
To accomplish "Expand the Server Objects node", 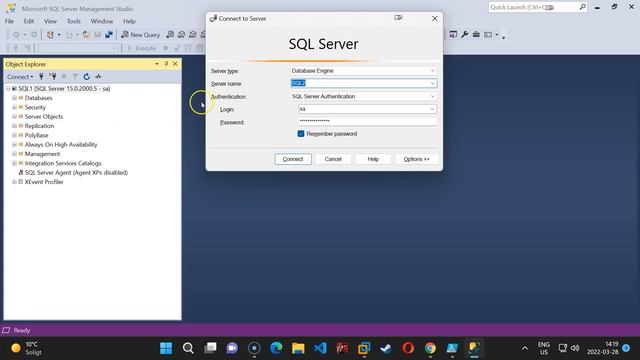I will click(x=14, y=117).
